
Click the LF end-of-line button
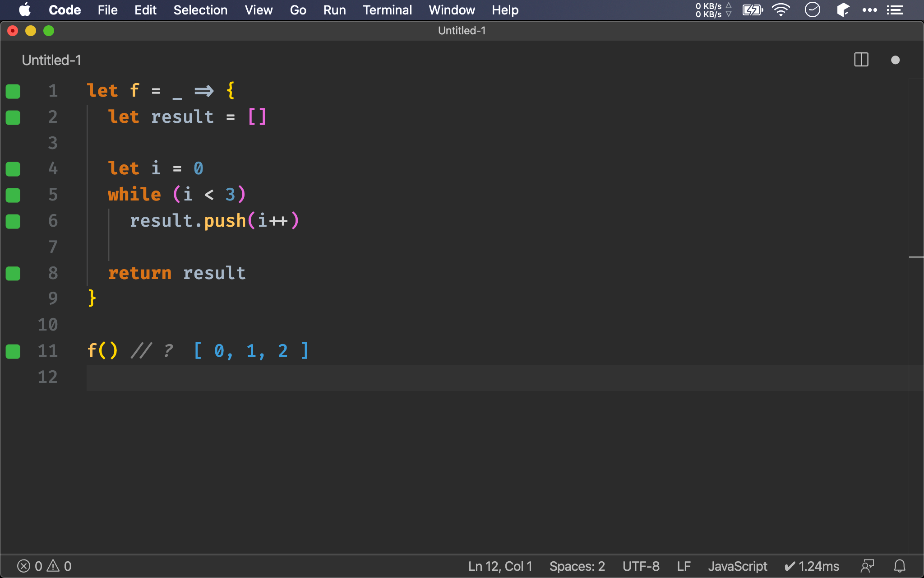684,566
